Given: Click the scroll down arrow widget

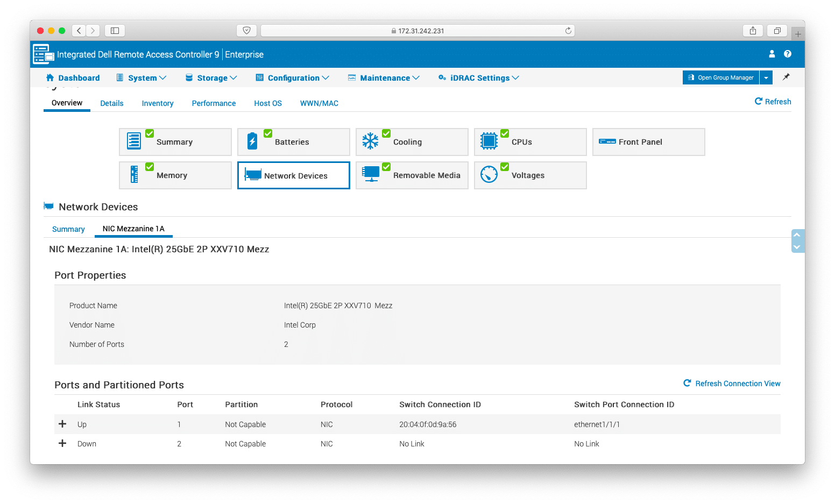Looking at the screenshot, I should (x=797, y=247).
